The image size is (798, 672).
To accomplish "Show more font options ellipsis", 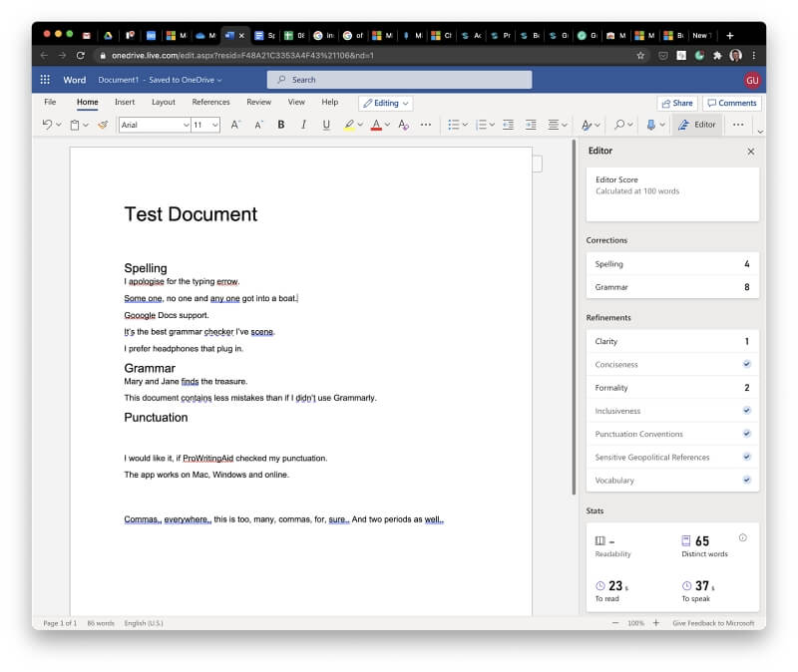I will tap(426, 125).
